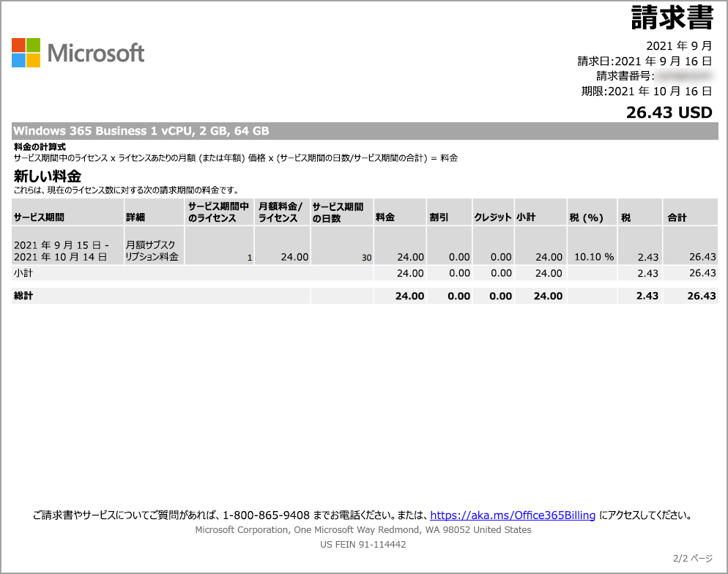Screen dimensions: 728x574
Task: Select the bold 26.43 grand total cell
Action: pos(691,296)
